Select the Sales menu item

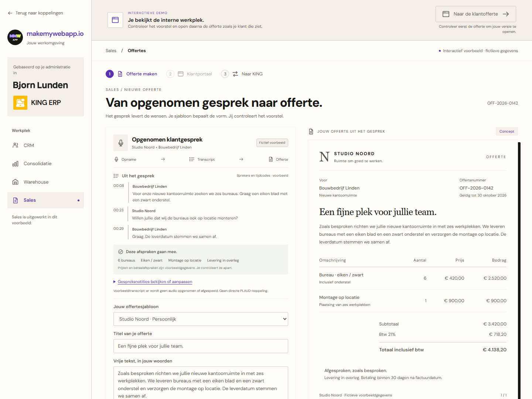(46, 200)
